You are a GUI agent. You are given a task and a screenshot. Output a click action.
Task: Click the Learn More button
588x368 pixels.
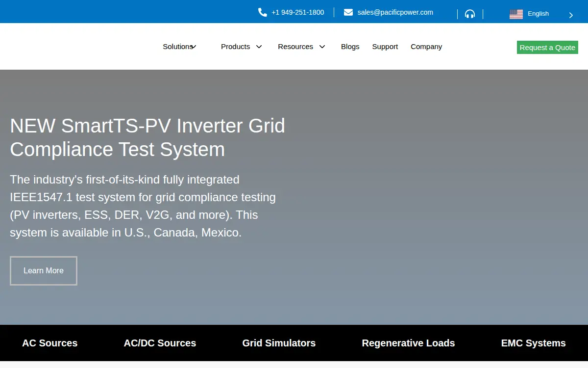tap(44, 271)
